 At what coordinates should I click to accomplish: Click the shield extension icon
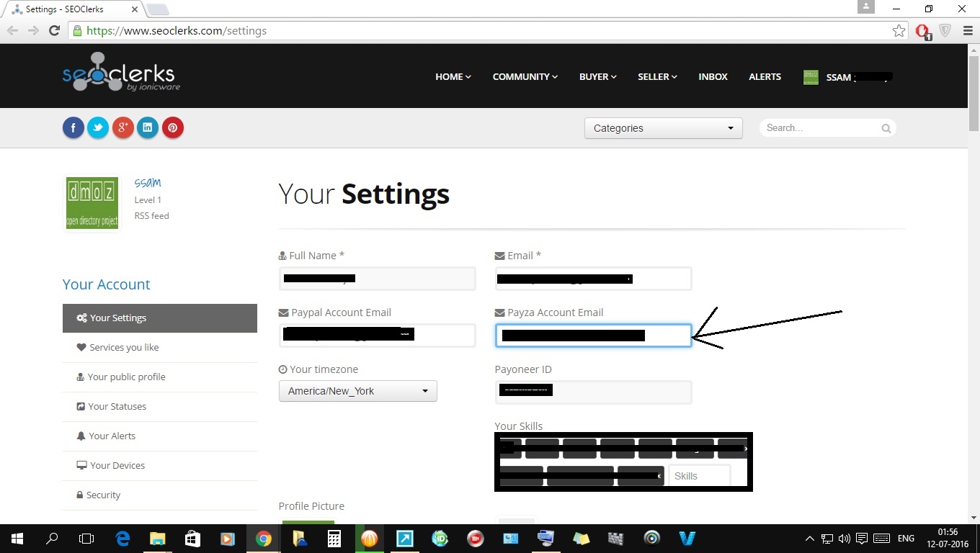(945, 30)
